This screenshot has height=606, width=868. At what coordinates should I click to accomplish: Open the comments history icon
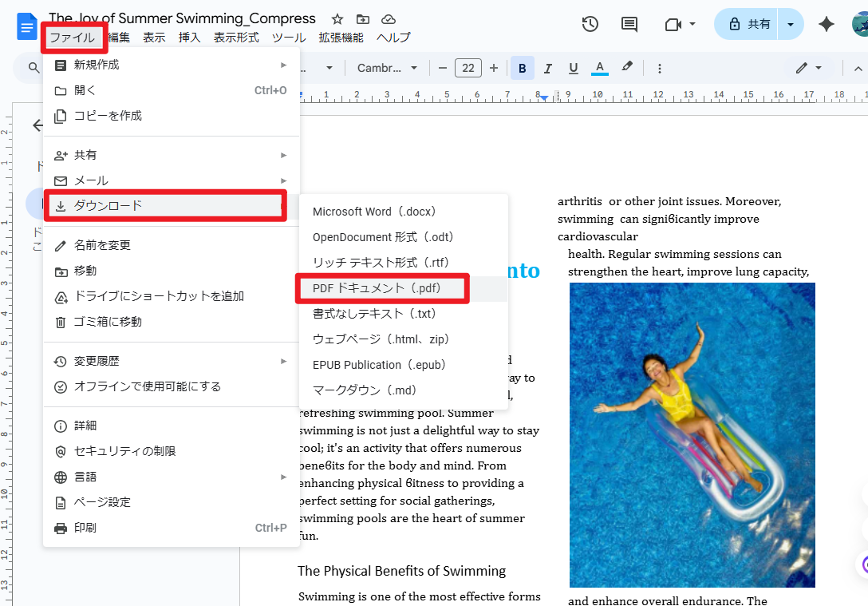(x=629, y=24)
